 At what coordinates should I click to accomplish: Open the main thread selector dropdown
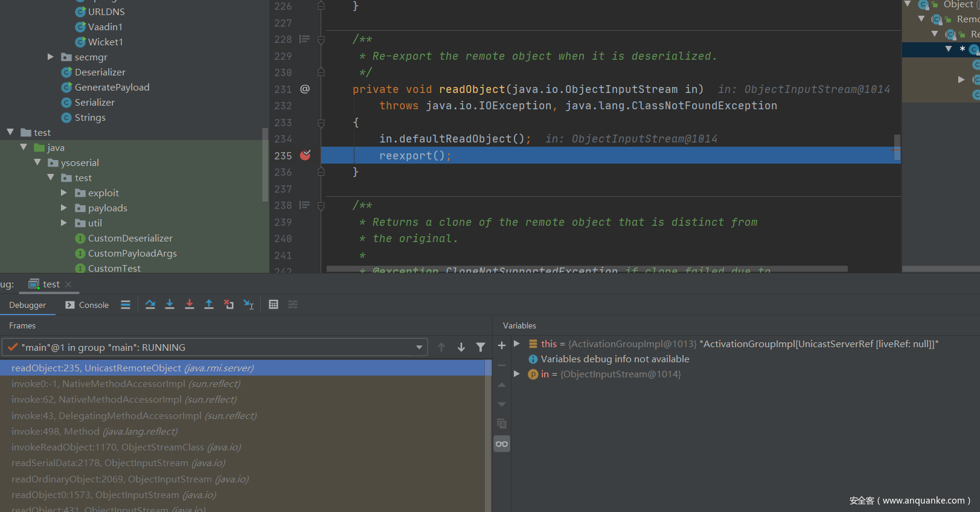click(x=419, y=347)
